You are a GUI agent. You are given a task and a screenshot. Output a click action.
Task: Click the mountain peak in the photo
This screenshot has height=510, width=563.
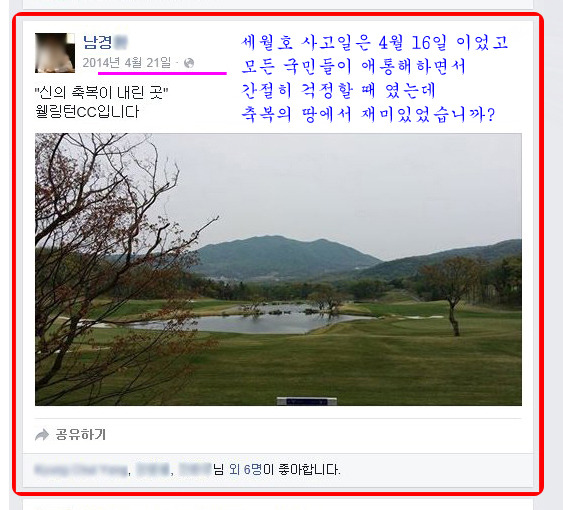(276, 238)
